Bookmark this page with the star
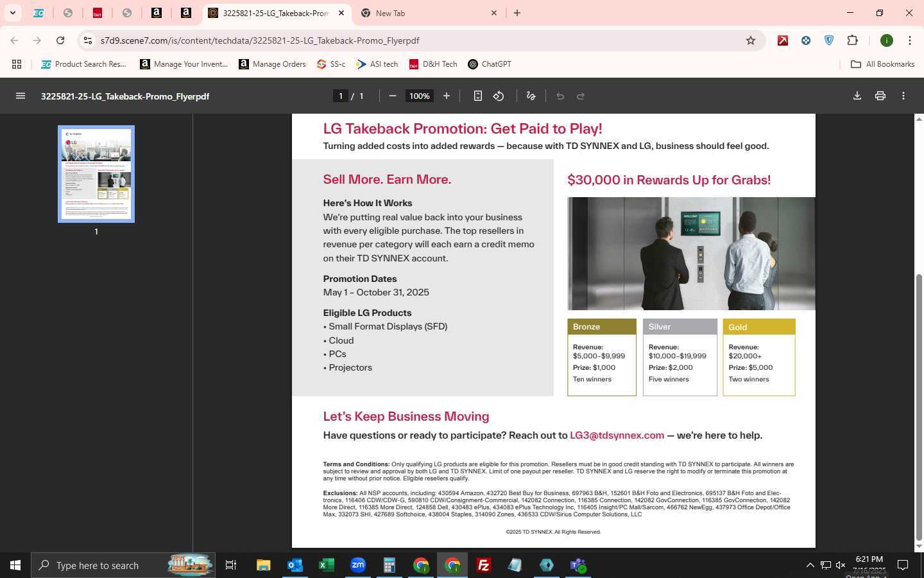The height and width of the screenshot is (578, 924). 751,40
